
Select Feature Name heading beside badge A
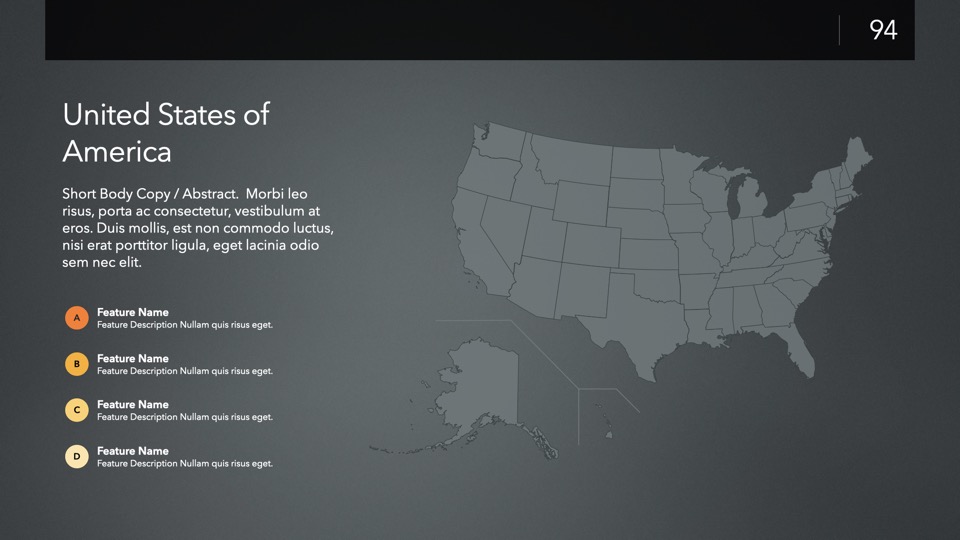pyautogui.click(x=133, y=312)
